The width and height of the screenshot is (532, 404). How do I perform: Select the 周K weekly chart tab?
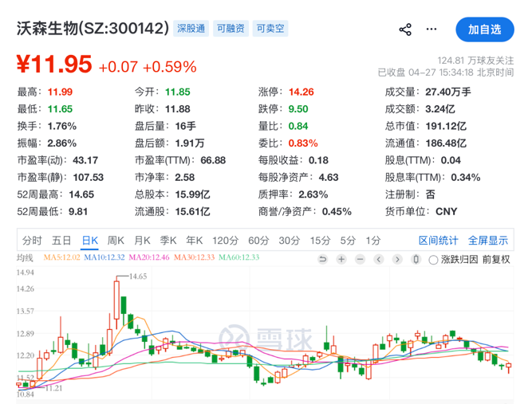tap(116, 240)
